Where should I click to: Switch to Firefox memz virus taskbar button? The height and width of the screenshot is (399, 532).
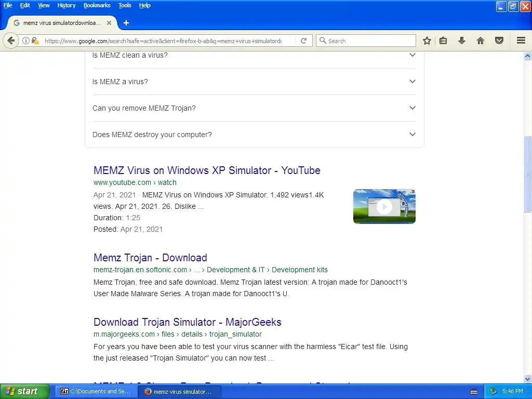tap(180, 392)
